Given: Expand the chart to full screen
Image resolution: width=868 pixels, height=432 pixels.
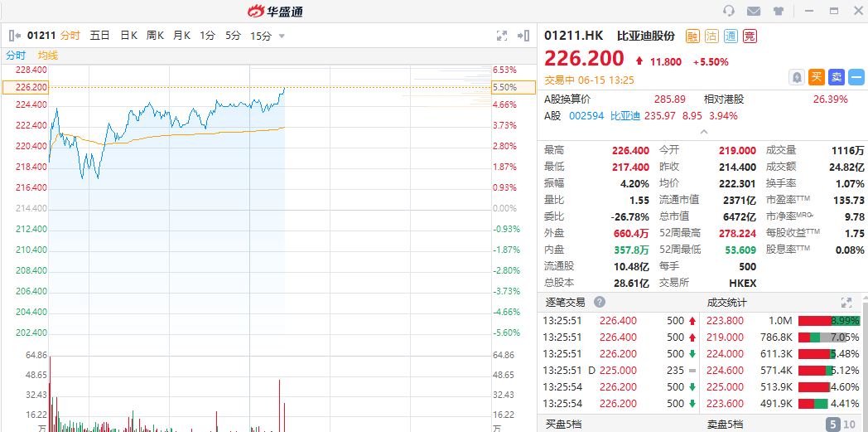Looking at the screenshot, I should pos(502,36).
